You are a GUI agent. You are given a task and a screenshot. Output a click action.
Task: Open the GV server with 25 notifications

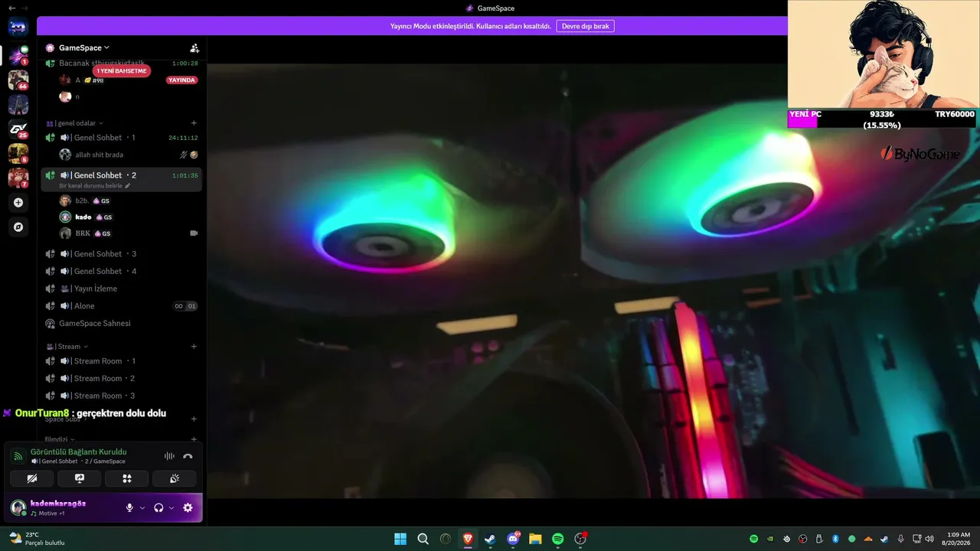(18, 129)
